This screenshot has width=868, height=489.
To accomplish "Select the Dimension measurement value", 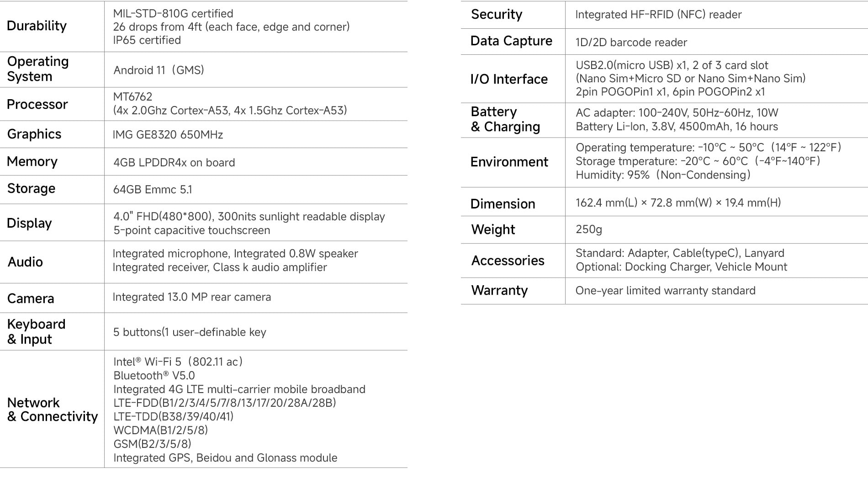I will pyautogui.click(x=678, y=202).
